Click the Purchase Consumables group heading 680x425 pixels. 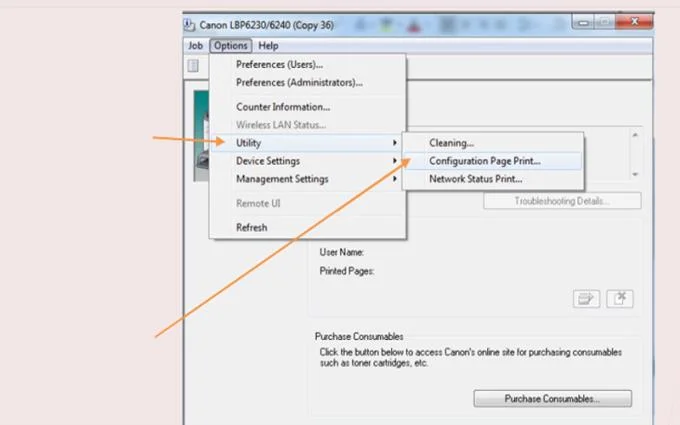pos(359,337)
